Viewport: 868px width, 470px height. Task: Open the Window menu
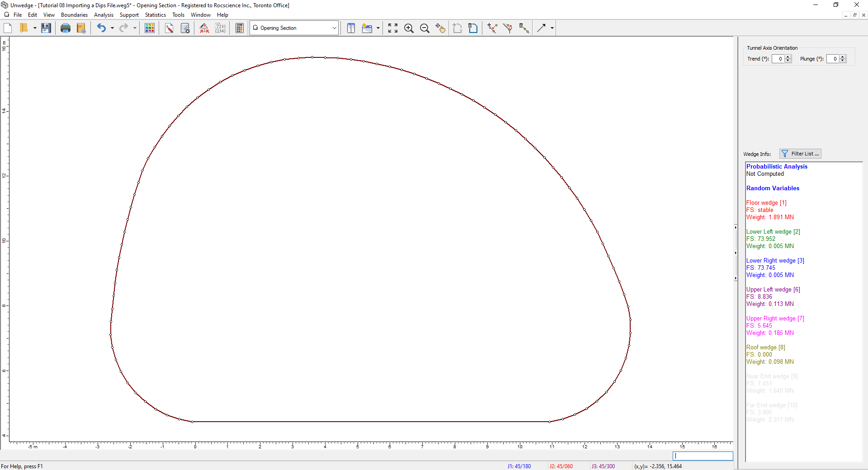(x=201, y=15)
